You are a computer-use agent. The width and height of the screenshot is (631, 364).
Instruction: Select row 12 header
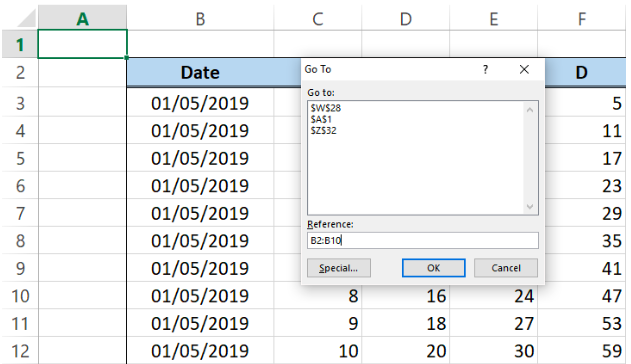click(x=20, y=351)
